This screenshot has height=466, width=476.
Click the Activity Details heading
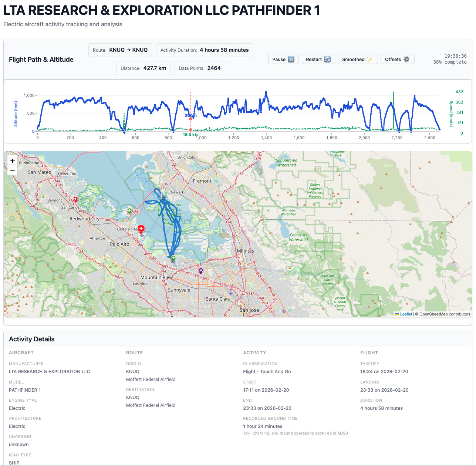click(x=32, y=339)
